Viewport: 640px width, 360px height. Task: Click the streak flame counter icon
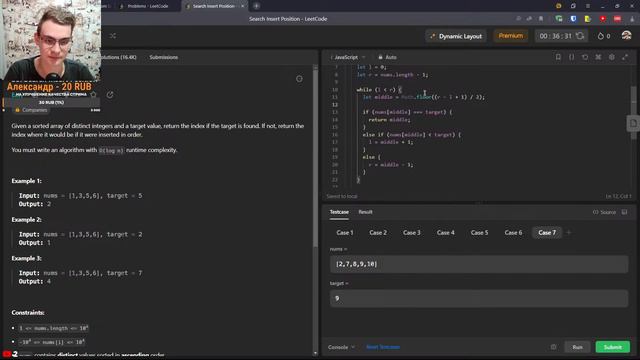click(x=600, y=36)
